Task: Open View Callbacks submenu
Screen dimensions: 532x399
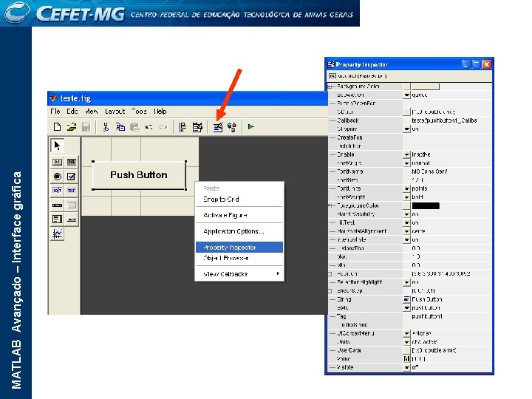Action: [239, 274]
